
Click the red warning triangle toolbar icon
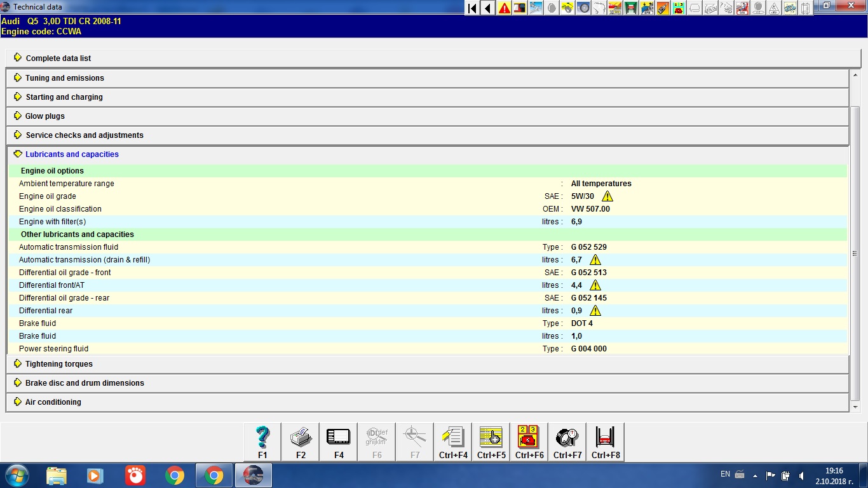click(x=505, y=8)
